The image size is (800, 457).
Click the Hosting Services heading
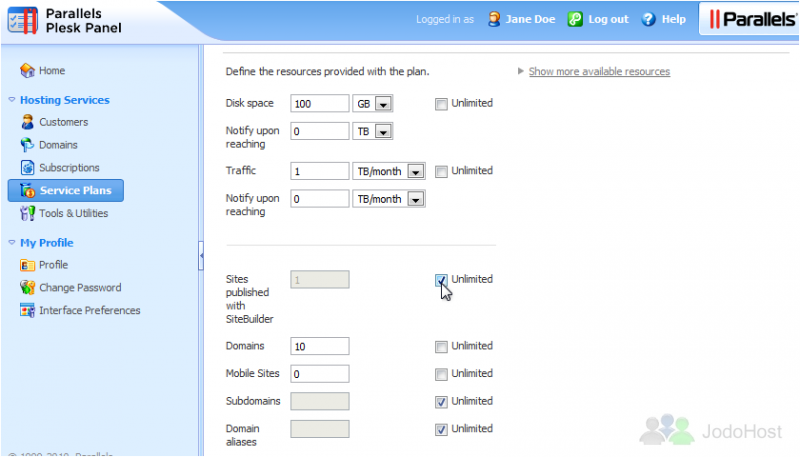[64, 100]
